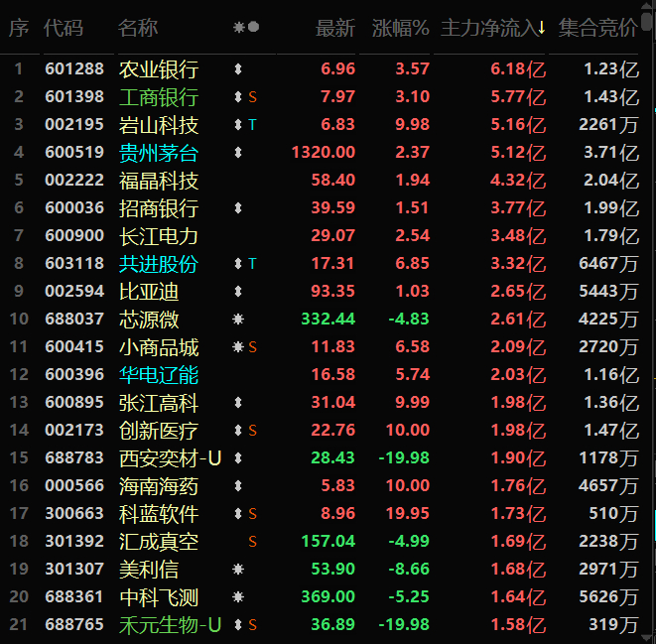Viewport: 656px width, 644px height.
Task: Click the orange S tag on 汇成真空 row
Action: coord(252,542)
